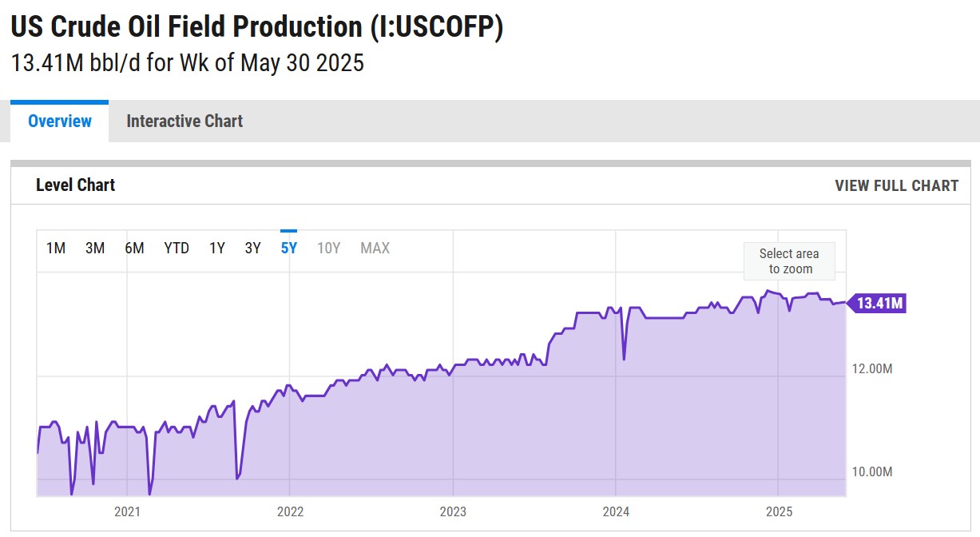Click the 12.00M y-axis label
Viewport: 980px width, 537px height.
coord(871,368)
